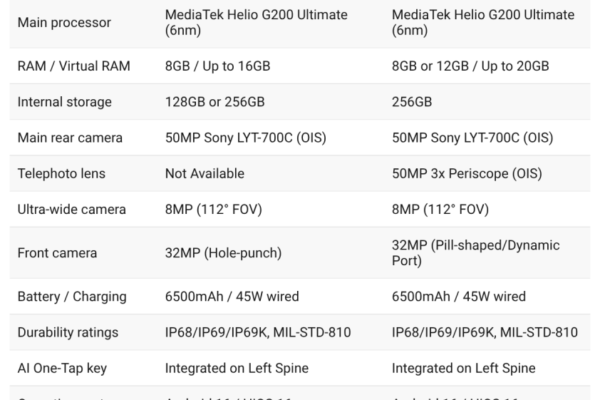Select the "AI One-Tap key" row label
Screen dimensions: 600x400
point(63,368)
